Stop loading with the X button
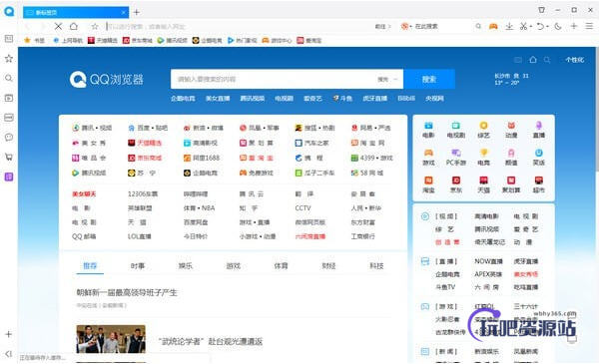 point(58,27)
